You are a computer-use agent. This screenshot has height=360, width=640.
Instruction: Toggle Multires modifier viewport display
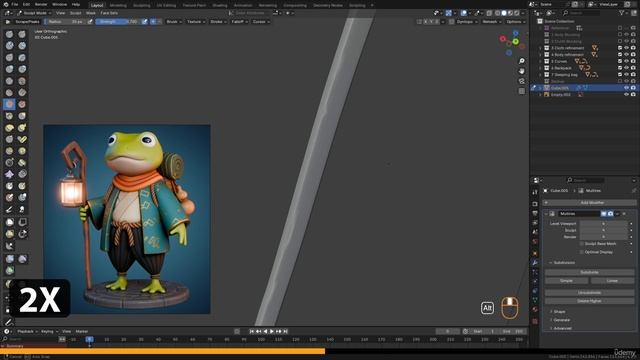point(604,213)
